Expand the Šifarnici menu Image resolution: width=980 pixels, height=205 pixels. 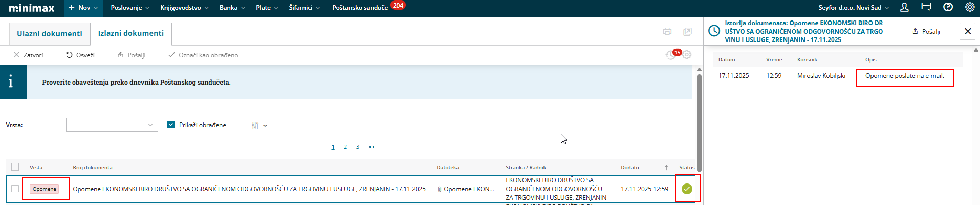[x=304, y=8]
